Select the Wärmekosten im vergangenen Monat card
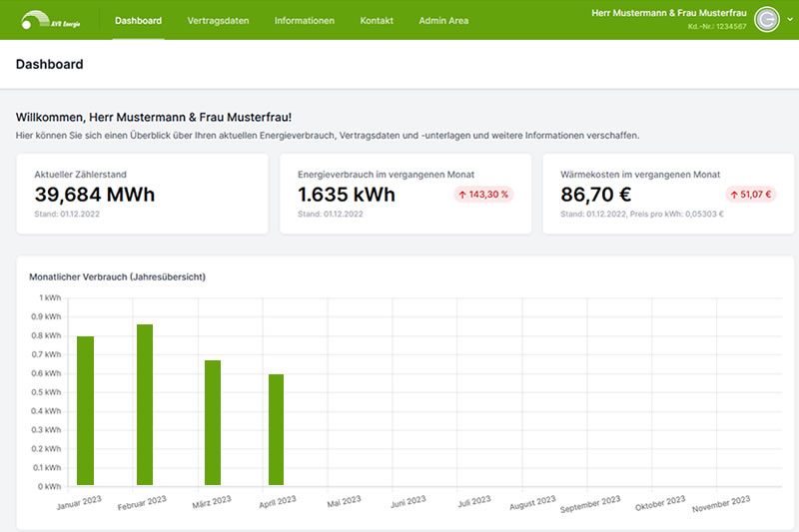This screenshot has height=532, width=799. click(668, 194)
